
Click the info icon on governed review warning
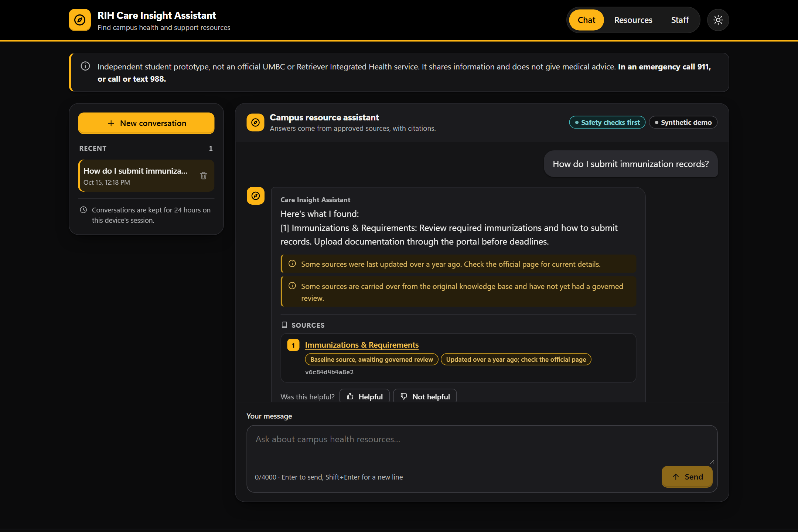[x=292, y=286]
